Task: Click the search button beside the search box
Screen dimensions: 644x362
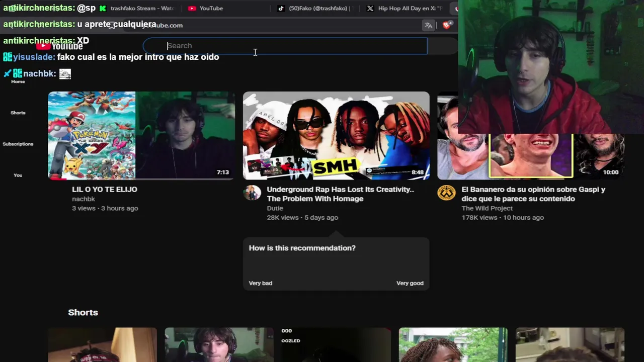Action: [442, 46]
